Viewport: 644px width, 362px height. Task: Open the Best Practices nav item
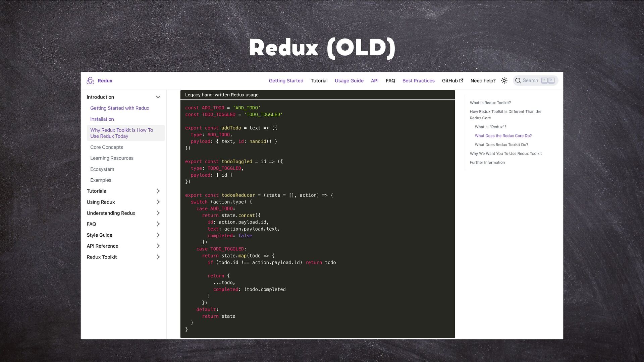(418, 81)
